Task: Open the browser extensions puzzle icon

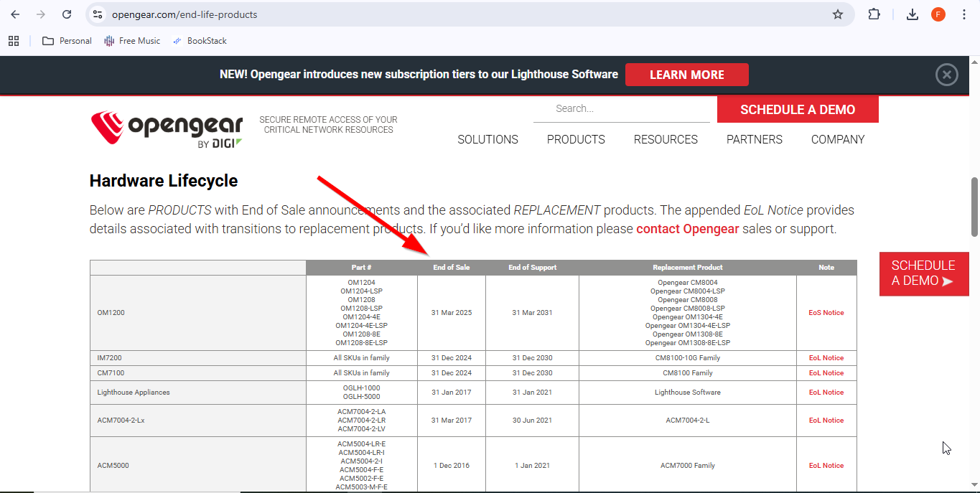Action: pyautogui.click(x=874, y=14)
